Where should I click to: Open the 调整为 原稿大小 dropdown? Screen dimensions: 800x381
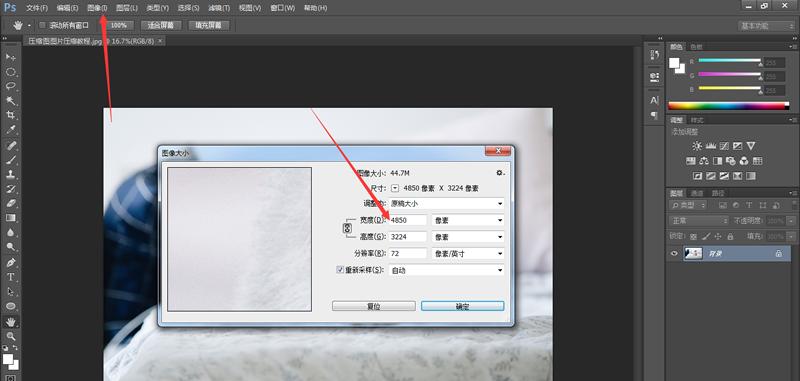point(447,204)
